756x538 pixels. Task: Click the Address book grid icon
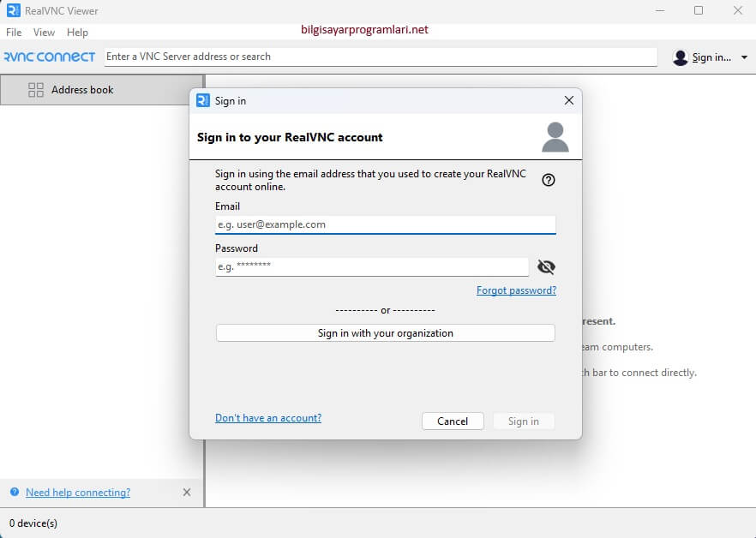[x=36, y=90]
